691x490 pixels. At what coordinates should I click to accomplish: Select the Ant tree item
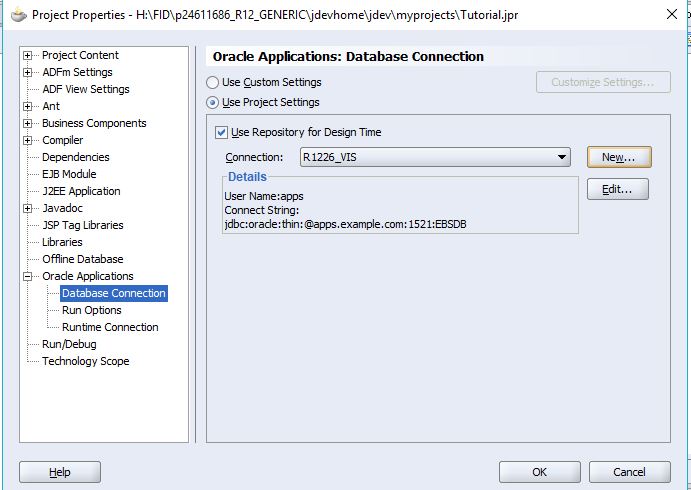[x=51, y=106]
